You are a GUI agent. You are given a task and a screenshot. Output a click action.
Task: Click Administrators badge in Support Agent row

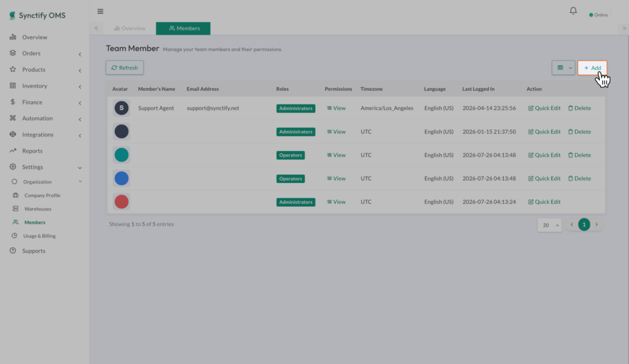(295, 108)
